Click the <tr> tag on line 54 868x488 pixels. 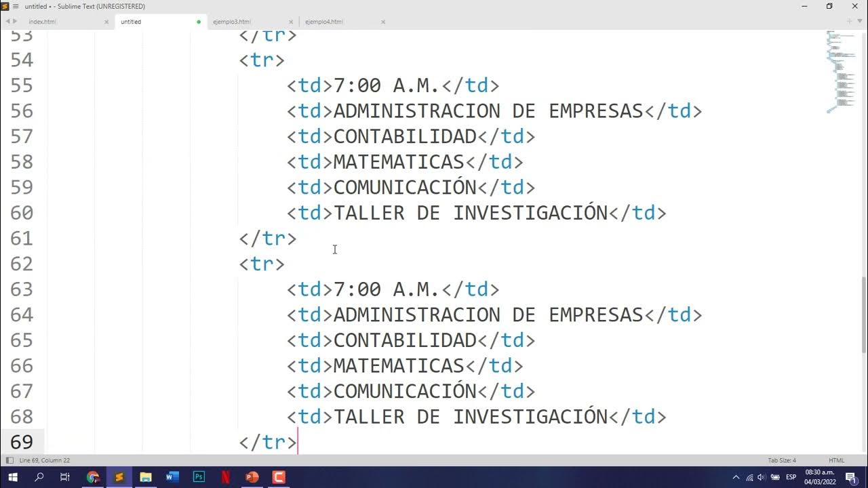262,60
